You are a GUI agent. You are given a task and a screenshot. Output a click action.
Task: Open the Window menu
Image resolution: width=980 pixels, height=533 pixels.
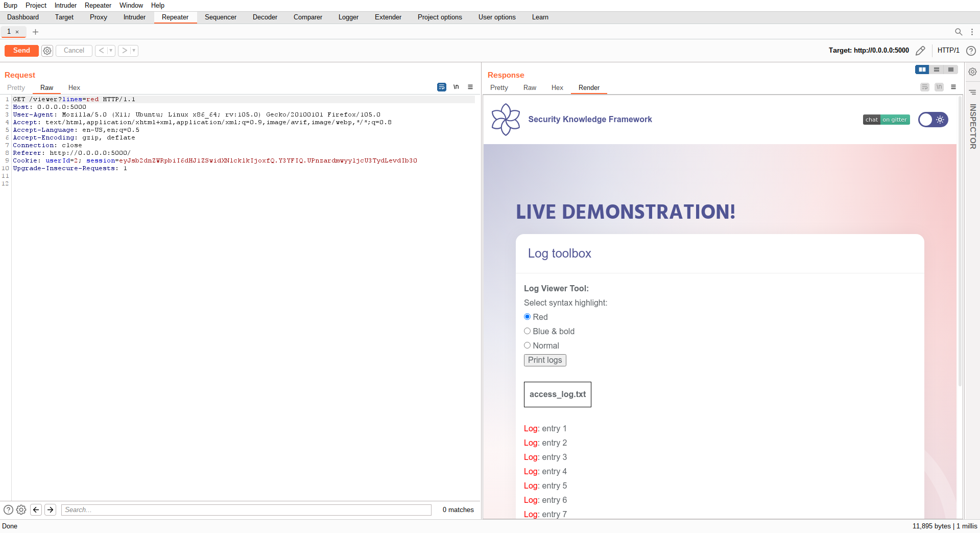[131, 5]
